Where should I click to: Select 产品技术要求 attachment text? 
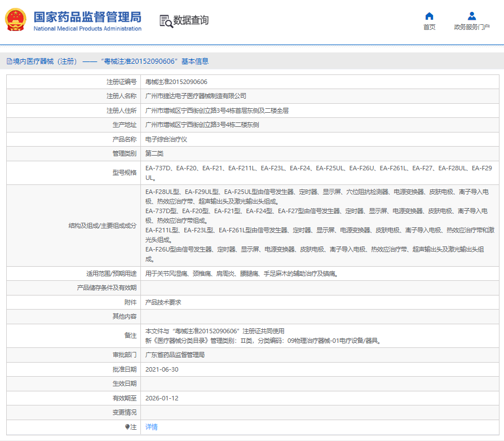click(163, 302)
